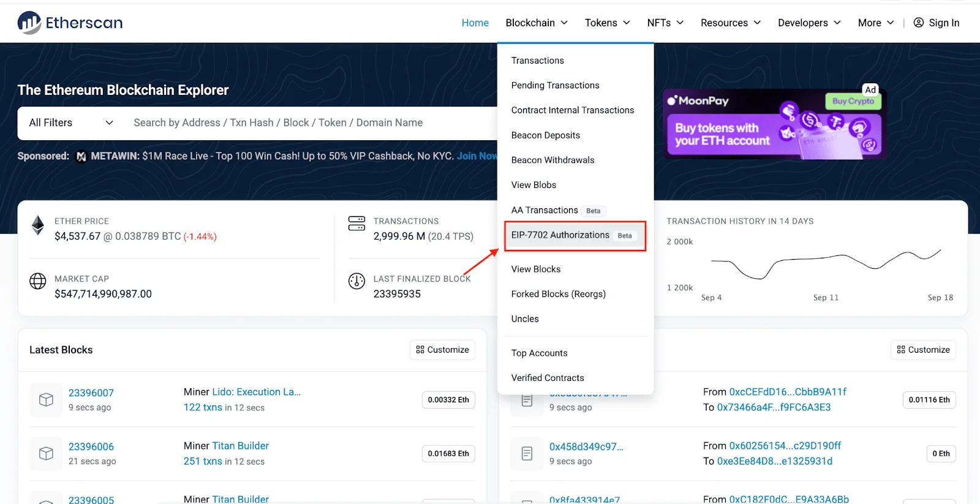This screenshot has width=980, height=504.
Task: View the 251 txns link
Action: point(203,461)
